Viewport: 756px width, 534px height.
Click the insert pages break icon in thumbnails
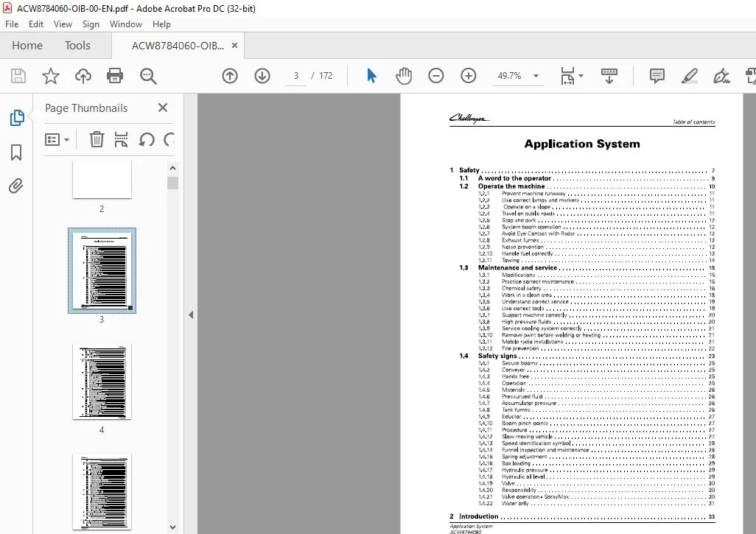point(121,139)
